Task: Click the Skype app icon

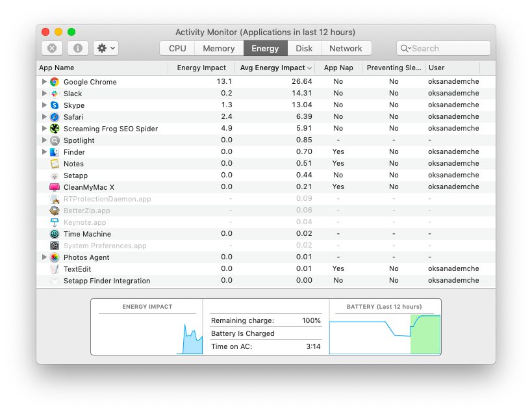Action: click(55, 105)
